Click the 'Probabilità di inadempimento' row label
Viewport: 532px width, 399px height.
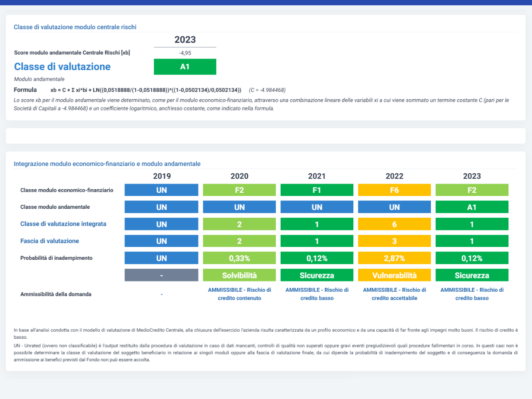[x=56, y=258]
